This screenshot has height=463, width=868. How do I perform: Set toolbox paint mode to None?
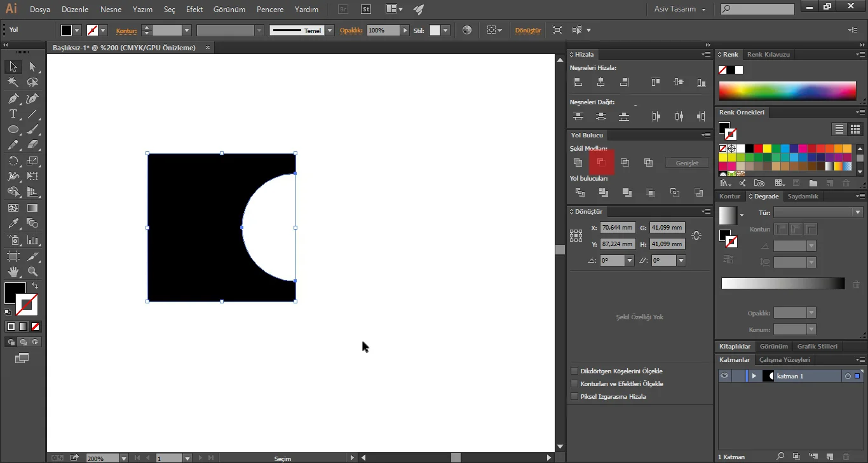(x=35, y=326)
